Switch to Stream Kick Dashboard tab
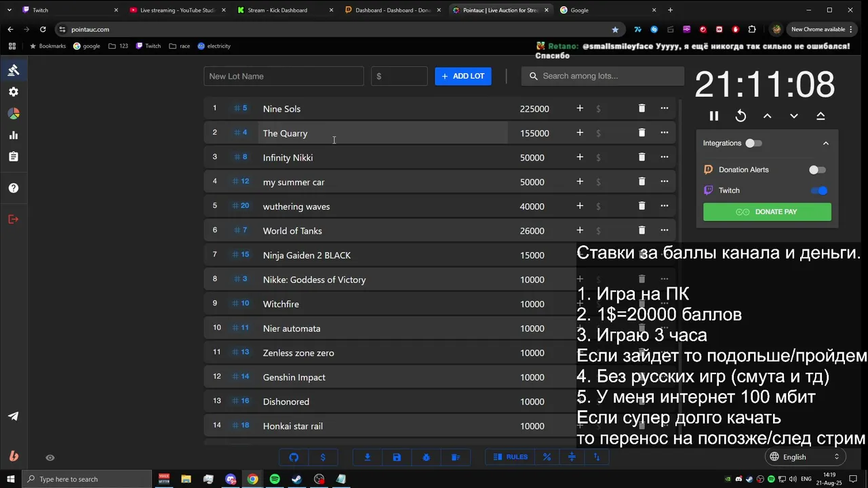Viewport: 868px width, 488px height. coord(285,10)
